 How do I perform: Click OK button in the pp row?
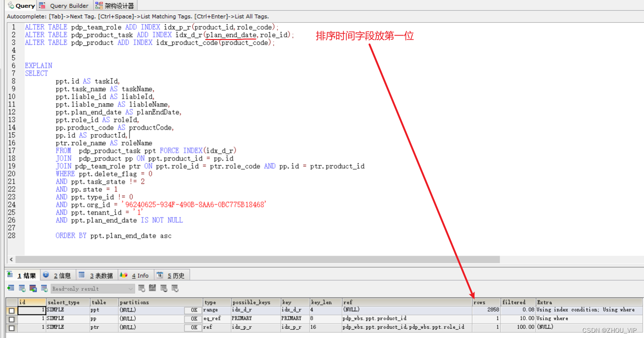click(193, 319)
